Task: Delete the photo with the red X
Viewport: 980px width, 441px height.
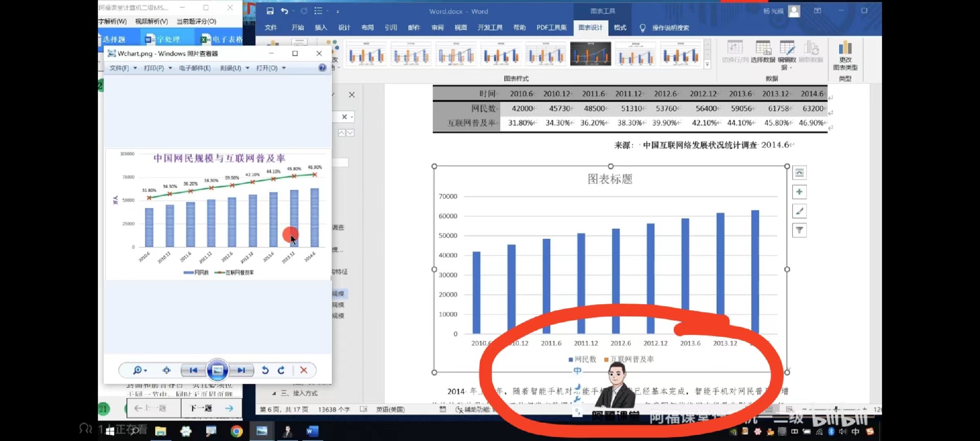Action: point(304,370)
